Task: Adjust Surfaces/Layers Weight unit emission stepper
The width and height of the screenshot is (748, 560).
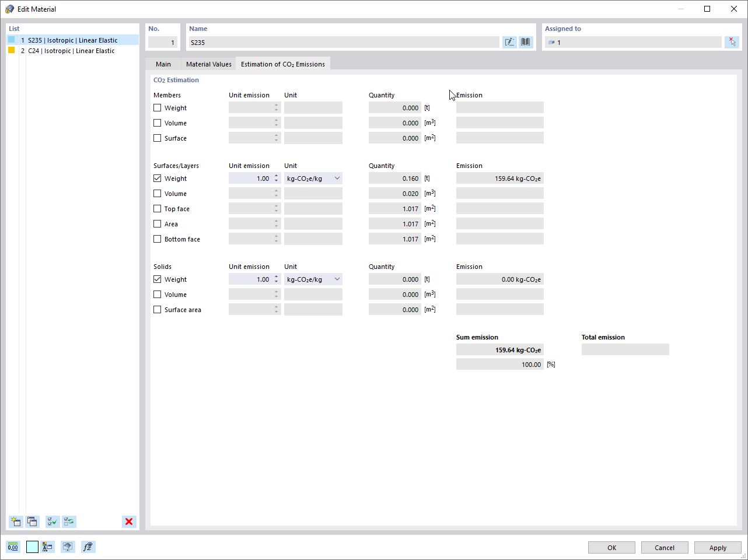Action: coord(277,178)
